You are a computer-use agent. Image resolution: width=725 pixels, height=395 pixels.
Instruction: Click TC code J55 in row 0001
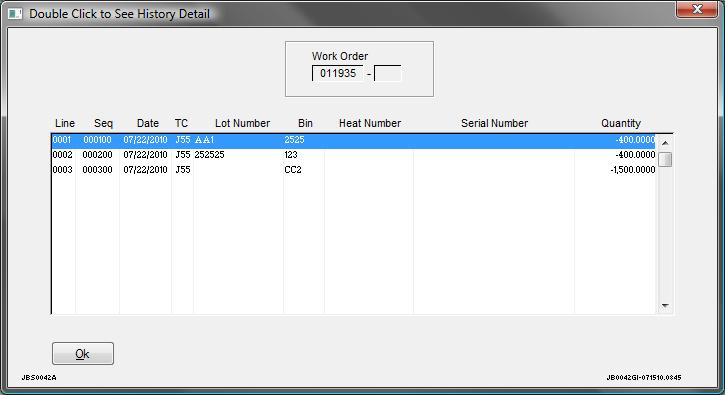click(183, 140)
